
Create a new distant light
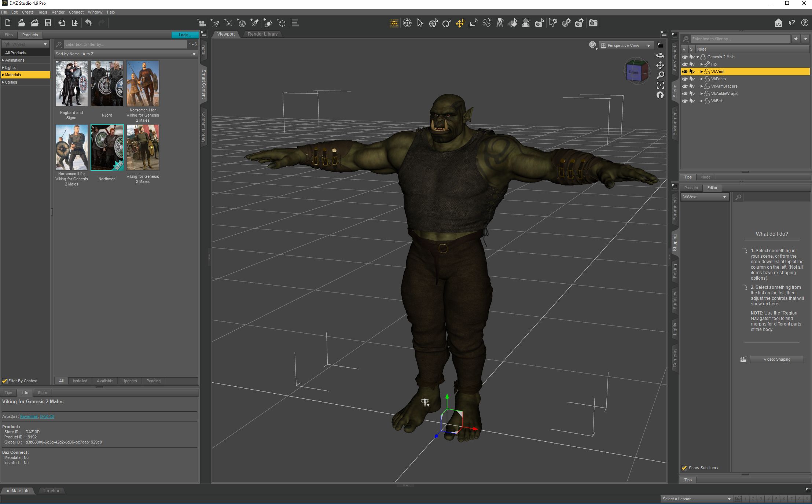click(x=215, y=23)
